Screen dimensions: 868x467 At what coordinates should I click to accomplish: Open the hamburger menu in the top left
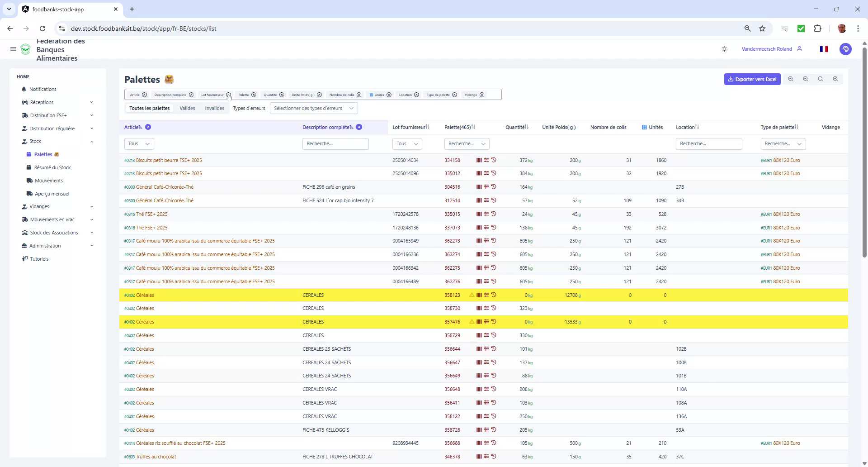coord(13,49)
